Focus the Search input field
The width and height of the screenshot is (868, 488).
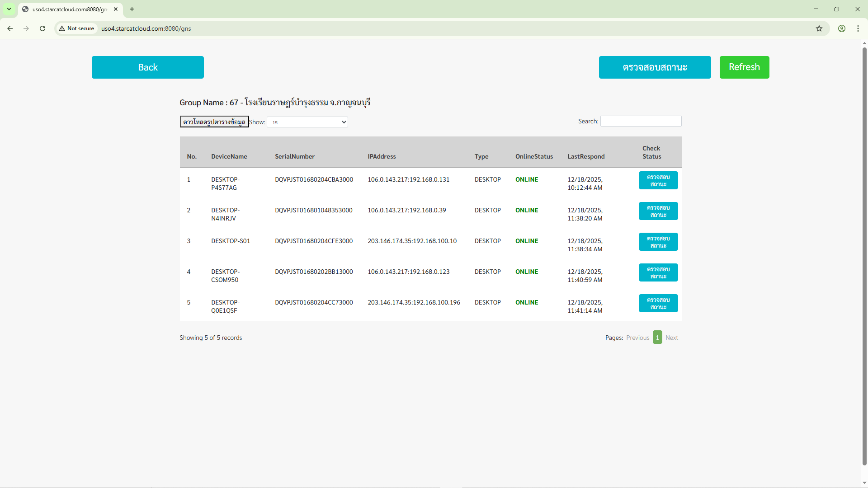coord(641,121)
